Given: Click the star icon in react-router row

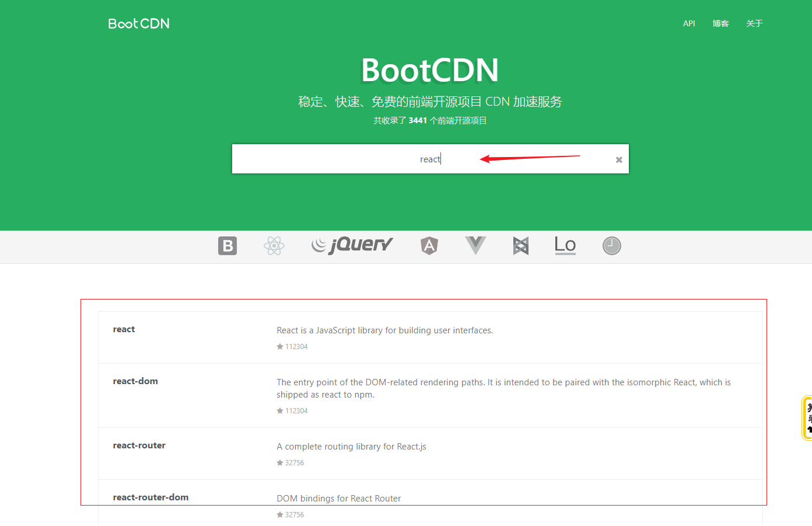Looking at the screenshot, I should (x=280, y=463).
